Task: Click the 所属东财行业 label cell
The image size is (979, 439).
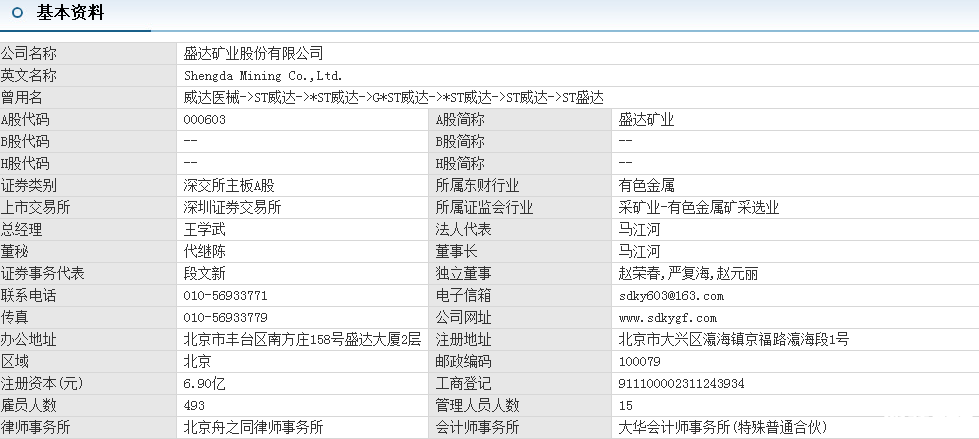Action: tap(520, 185)
